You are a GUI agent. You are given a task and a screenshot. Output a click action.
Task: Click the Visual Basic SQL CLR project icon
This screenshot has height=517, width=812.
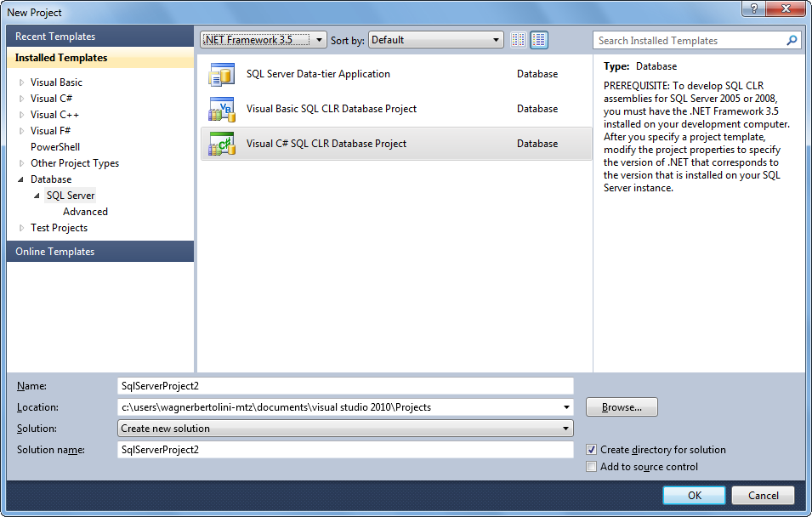pyautogui.click(x=222, y=109)
